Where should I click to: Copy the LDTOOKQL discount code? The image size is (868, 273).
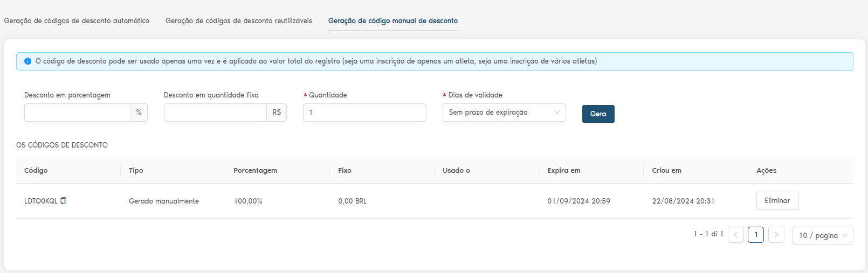[64, 201]
